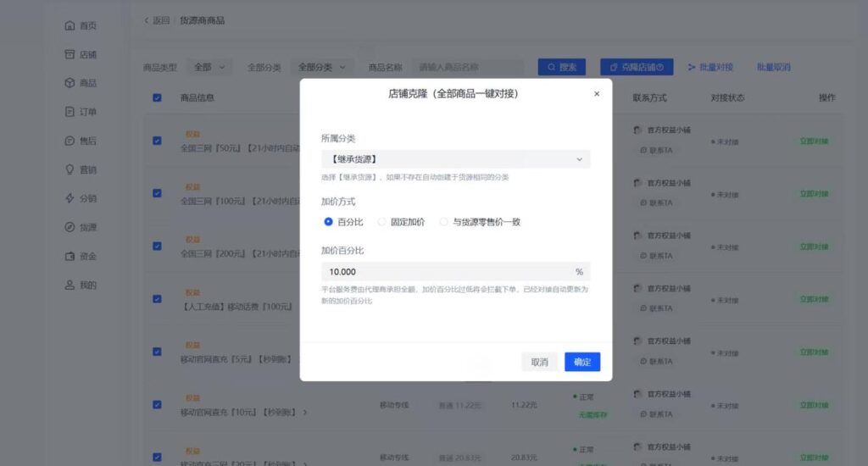The image size is (868, 466).
Task: Click the 加价百分比 field showing 10.000
Action: (455, 272)
